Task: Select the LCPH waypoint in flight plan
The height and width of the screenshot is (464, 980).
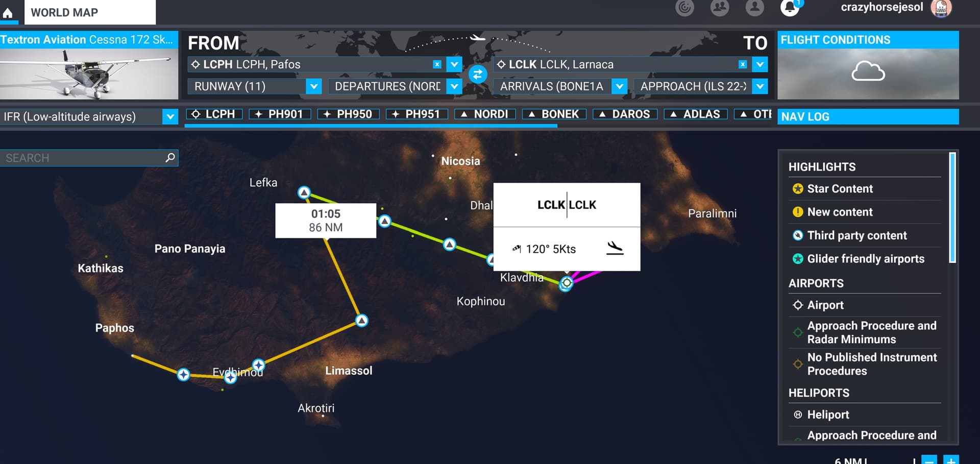Action: coord(214,114)
